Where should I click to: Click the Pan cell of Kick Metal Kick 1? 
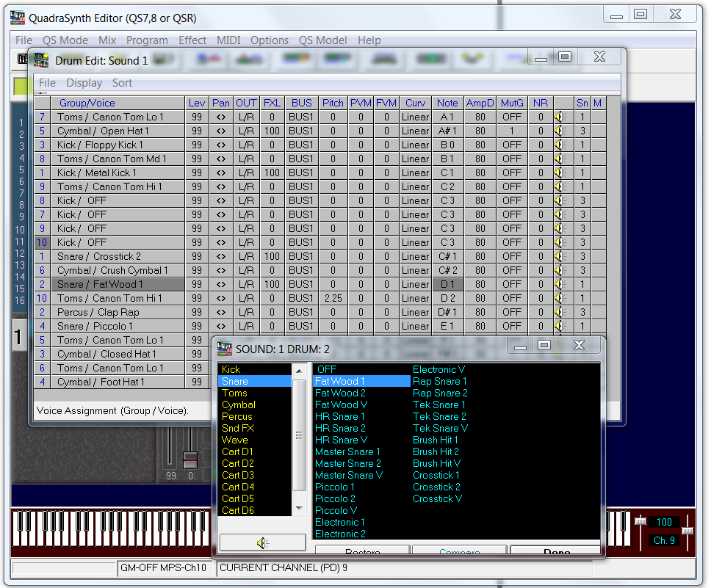[x=220, y=173]
